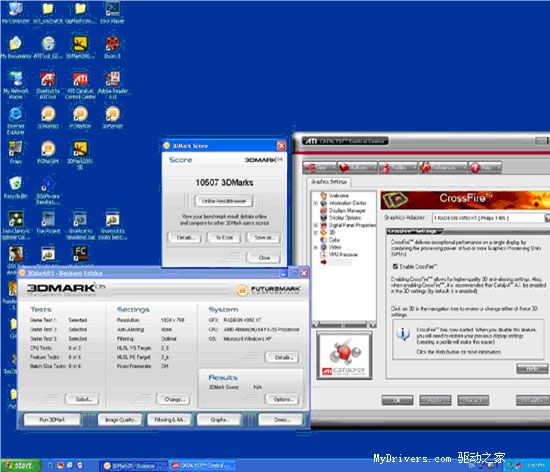
Task: Launch the Doom 3 desktop shortcut
Action: (x=112, y=47)
